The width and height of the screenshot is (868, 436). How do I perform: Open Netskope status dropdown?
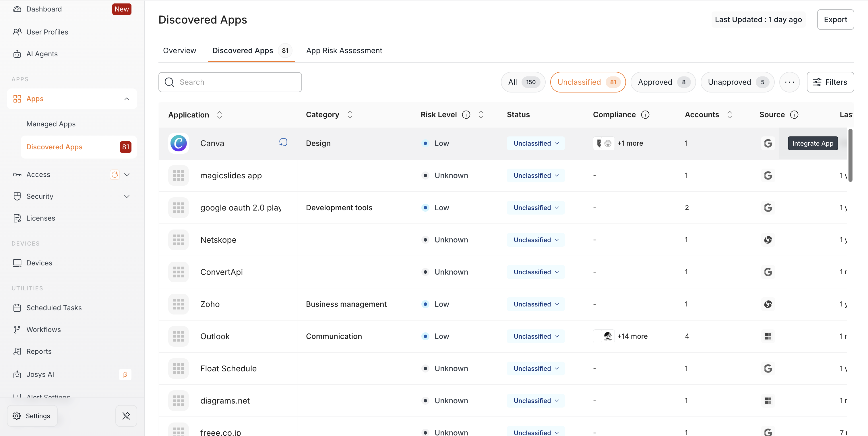pyautogui.click(x=536, y=240)
